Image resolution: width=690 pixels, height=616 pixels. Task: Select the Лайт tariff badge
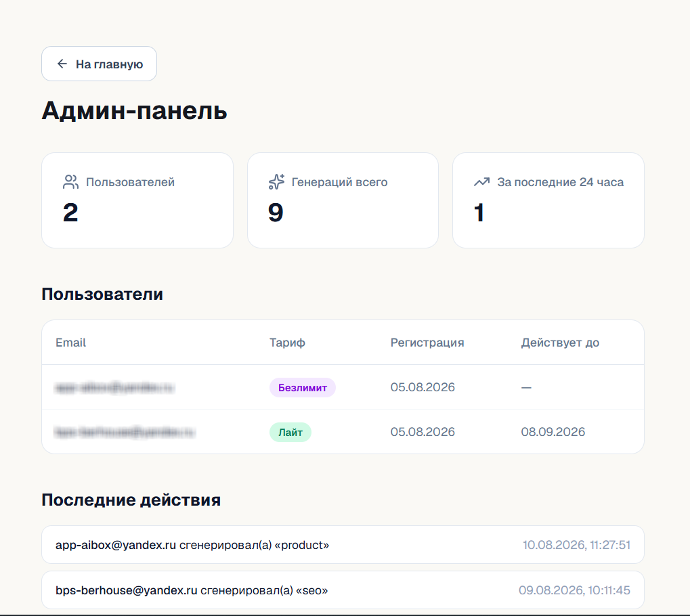[290, 433]
